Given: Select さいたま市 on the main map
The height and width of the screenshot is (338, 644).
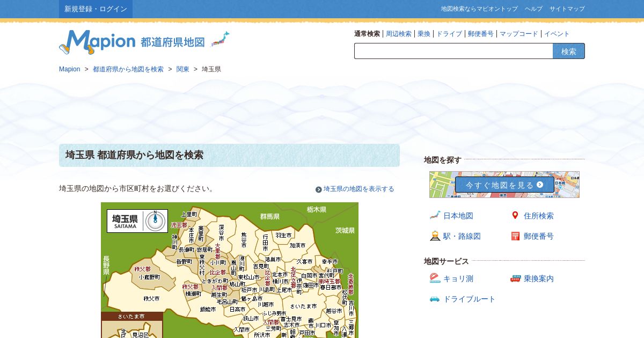Looking at the screenshot, I should coord(303,306).
